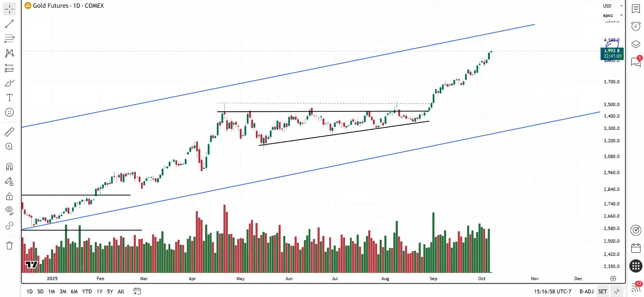Screen dimensions: 644x297
Task: Select the crosshair cursor tool
Action: 9,9
